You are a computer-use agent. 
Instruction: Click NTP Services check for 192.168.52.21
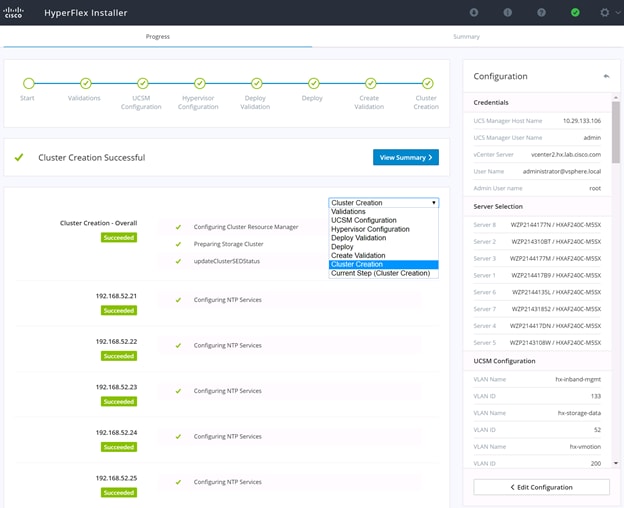[x=178, y=300]
